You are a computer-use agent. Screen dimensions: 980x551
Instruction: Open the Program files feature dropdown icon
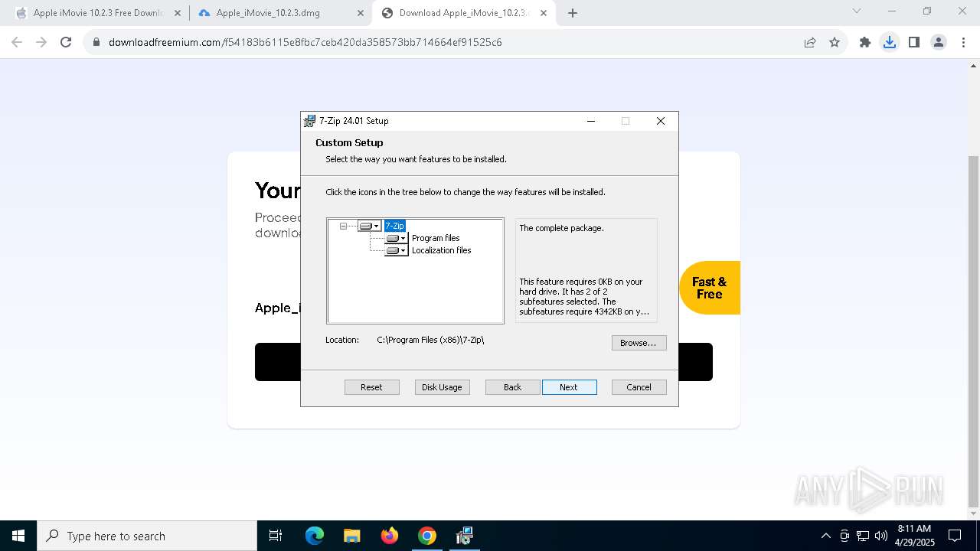[397, 238]
